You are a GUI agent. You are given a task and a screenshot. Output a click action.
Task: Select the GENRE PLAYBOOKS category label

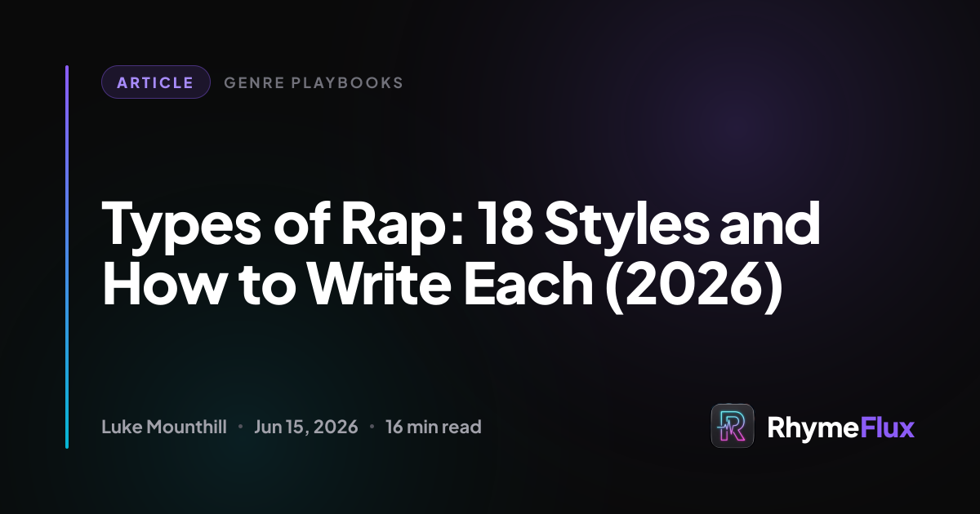coord(314,82)
